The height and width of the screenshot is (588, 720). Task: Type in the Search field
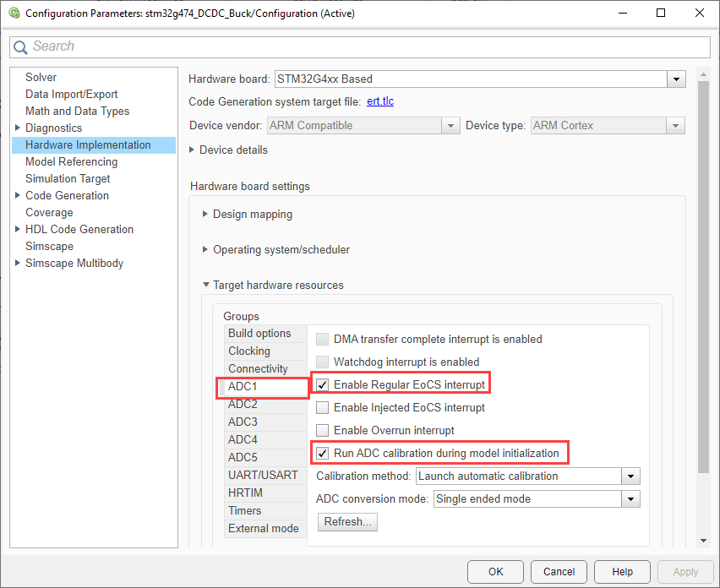[363, 47]
